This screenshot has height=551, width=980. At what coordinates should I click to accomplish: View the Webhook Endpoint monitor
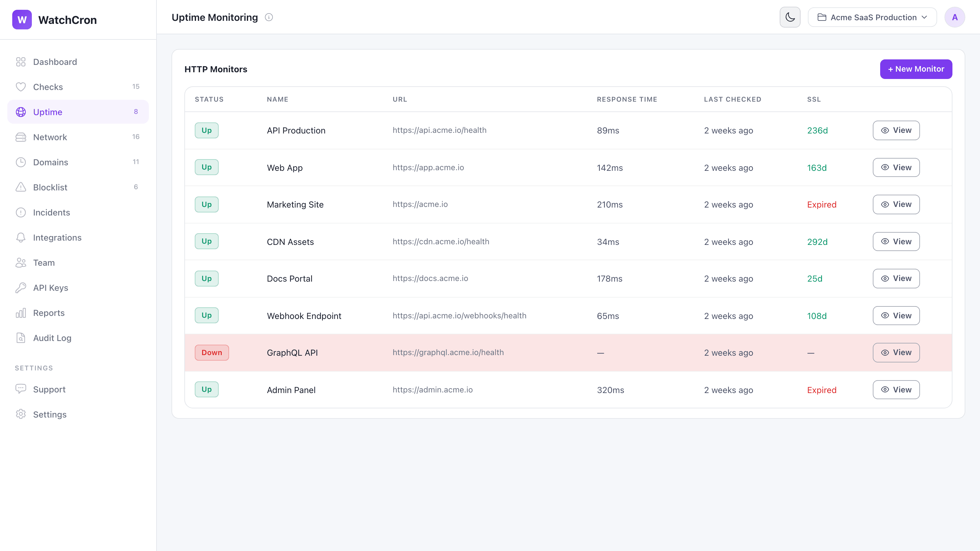tap(896, 316)
